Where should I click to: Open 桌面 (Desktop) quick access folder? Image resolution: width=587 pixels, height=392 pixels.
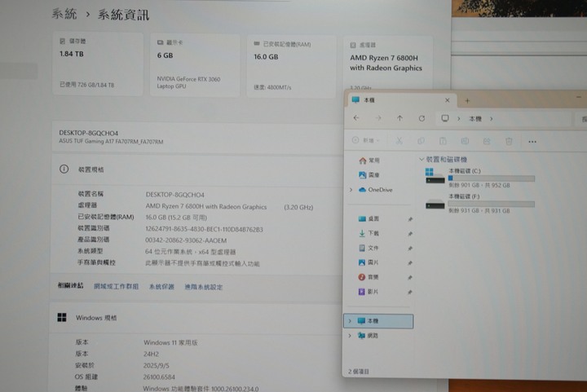[369, 218]
